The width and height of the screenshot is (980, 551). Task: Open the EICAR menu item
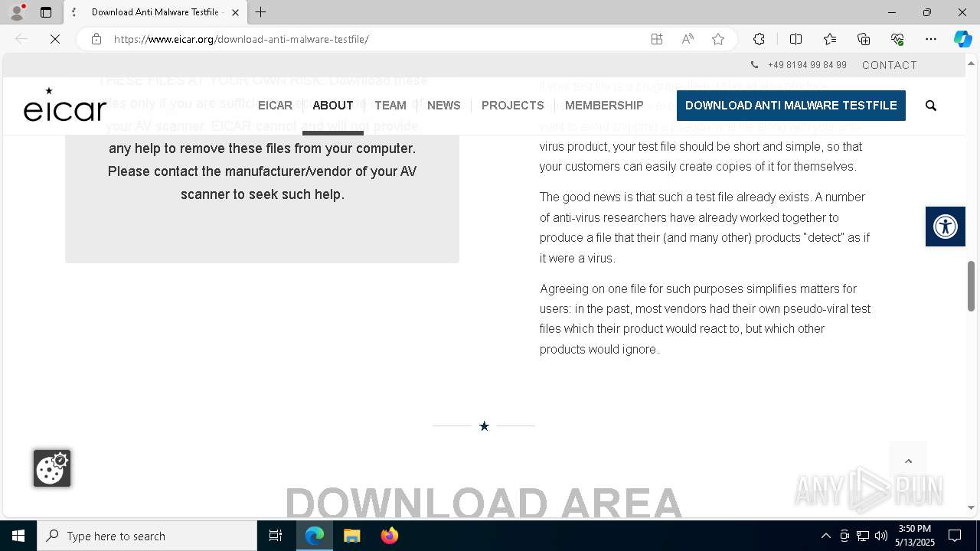pyautogui.click(x=275, y=106)
